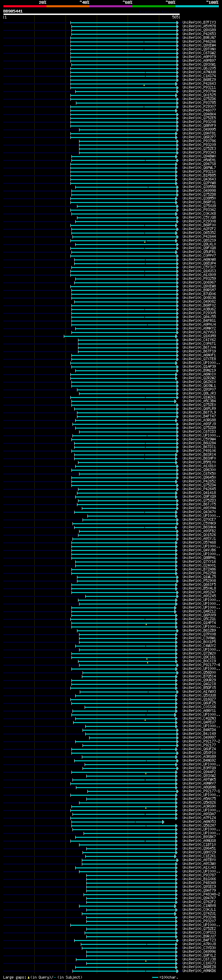Screen dimensions: 222x980
Task: Select the UniRef100_A1X810 entry
Action: (199, 466)
